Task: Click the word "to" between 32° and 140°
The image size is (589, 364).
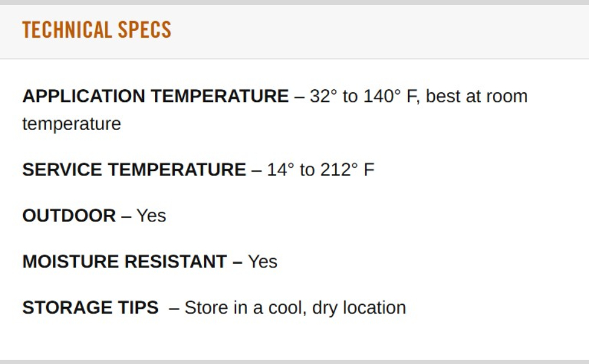Action: click(x=350, y=96)
